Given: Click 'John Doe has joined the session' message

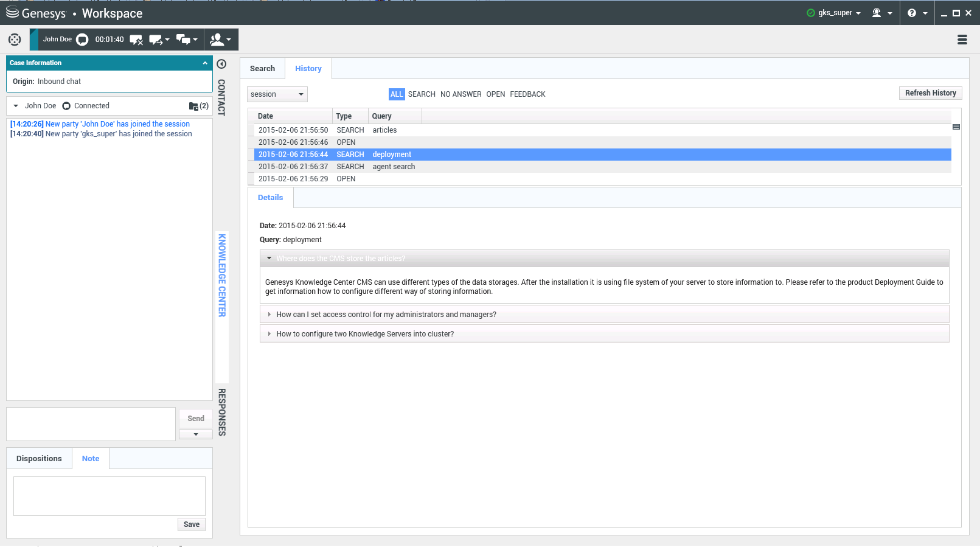Looking at the screenshot, I should [x=100, y=124].
